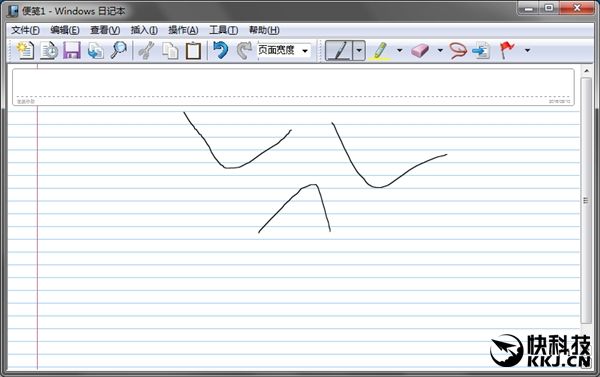Close the Windows 日记本 window
The width and height of the screenshot is (600, 377).
tap(577, 8)
